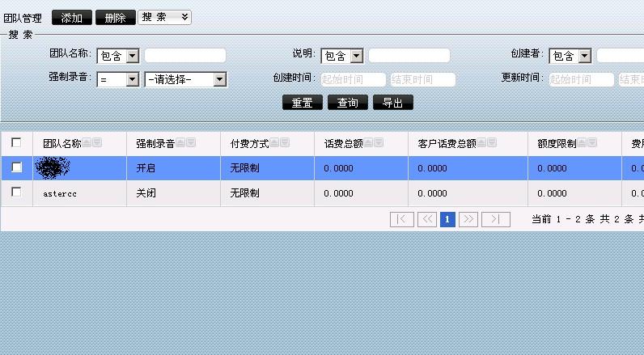Click highlighted row 客户话费总额 value 0.0000
The image size is (644, 355).
pos(433,168)
